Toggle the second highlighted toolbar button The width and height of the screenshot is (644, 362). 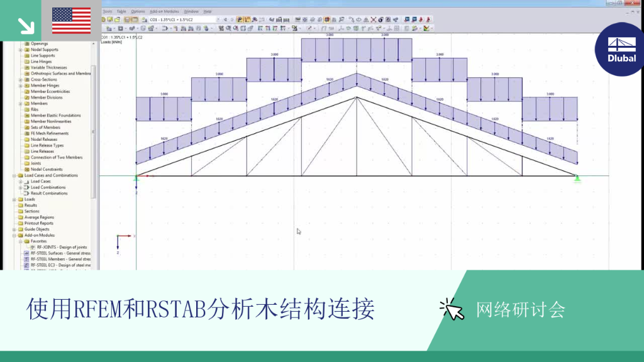click(x=247, y=19)
